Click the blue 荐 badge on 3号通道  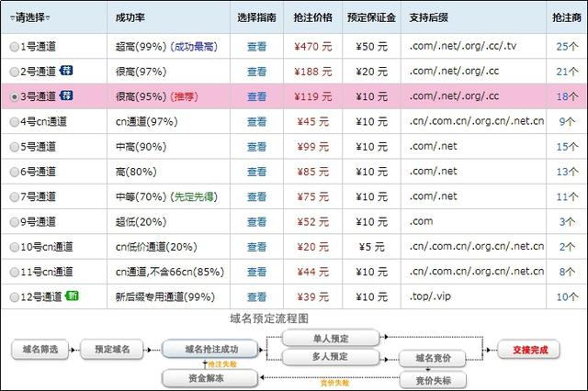pos(66,95)
